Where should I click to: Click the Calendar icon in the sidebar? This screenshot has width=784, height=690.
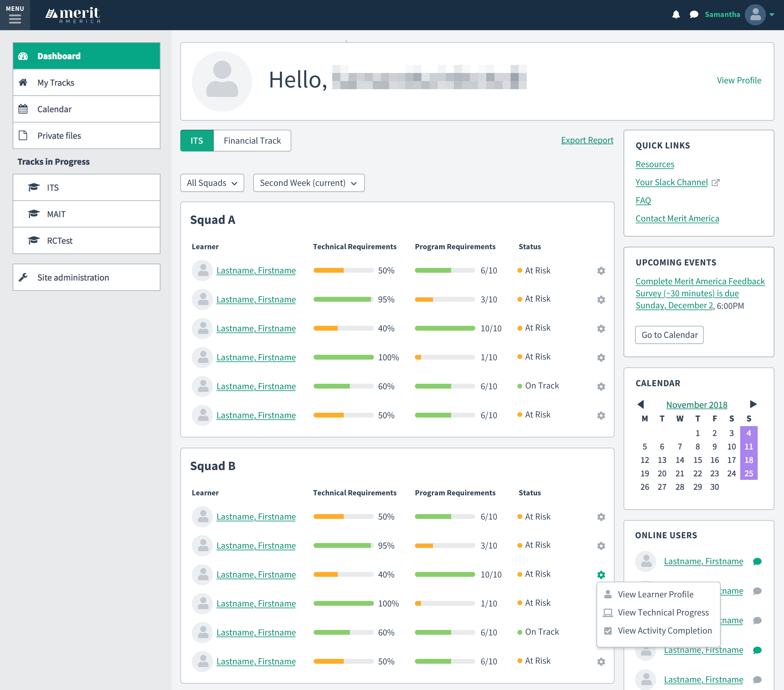[23, 109]
